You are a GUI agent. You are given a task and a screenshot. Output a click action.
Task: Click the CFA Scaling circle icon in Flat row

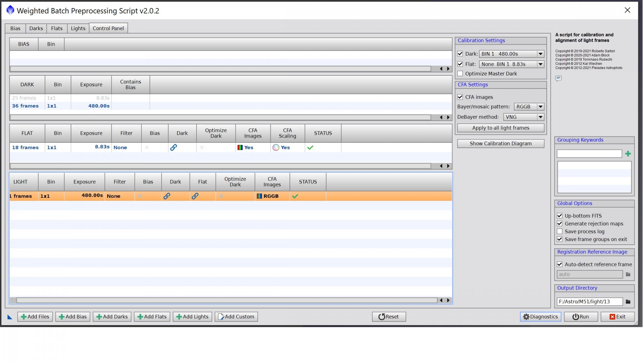tap(276, 147)
